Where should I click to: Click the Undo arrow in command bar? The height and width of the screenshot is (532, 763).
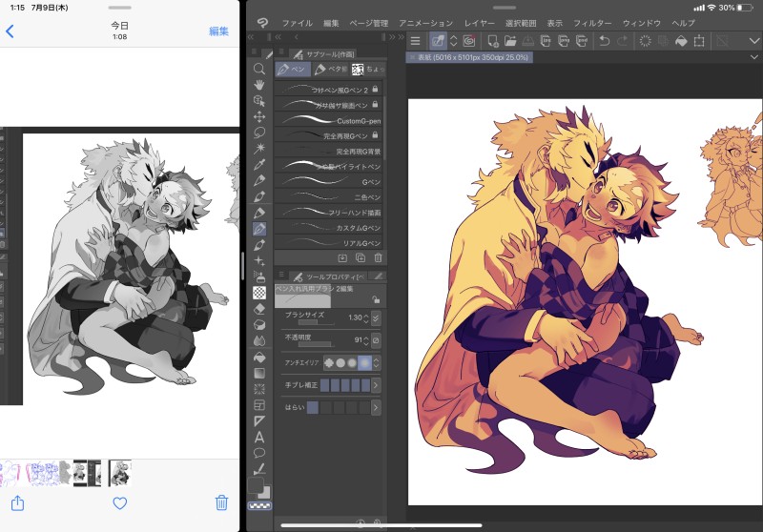pyautogui.click(x=605, y=41)
